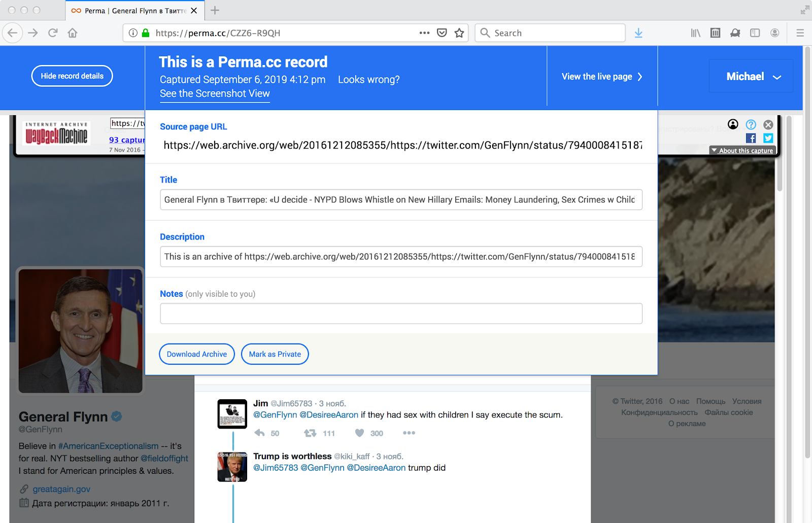812x523 pixels.
Task: Open the Downloads arrow panel
Action: click(638, 33)
